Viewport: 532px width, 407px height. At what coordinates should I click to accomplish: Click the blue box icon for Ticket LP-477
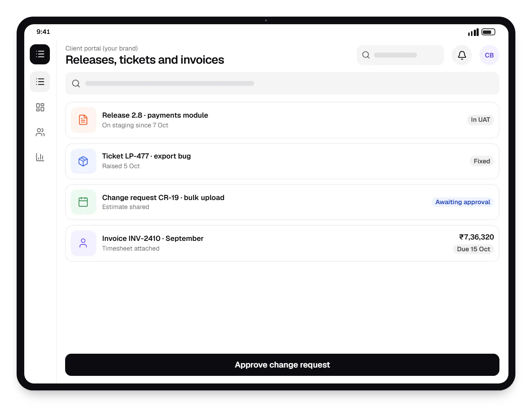click(x=83, y=161)
